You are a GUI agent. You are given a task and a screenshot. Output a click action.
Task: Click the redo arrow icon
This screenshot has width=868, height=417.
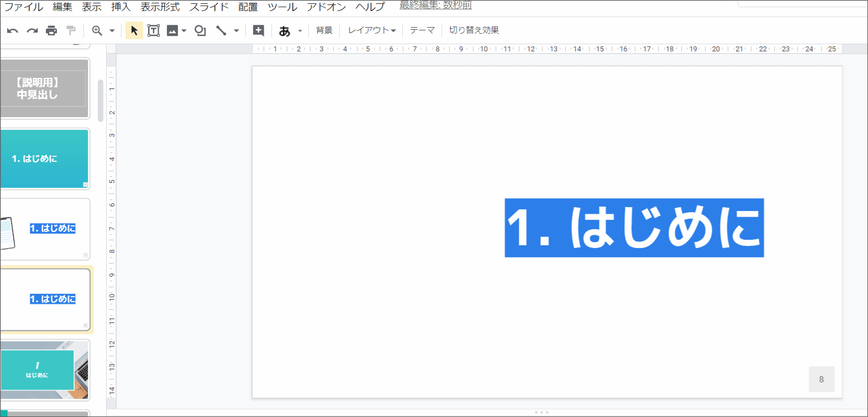[32, 30]
